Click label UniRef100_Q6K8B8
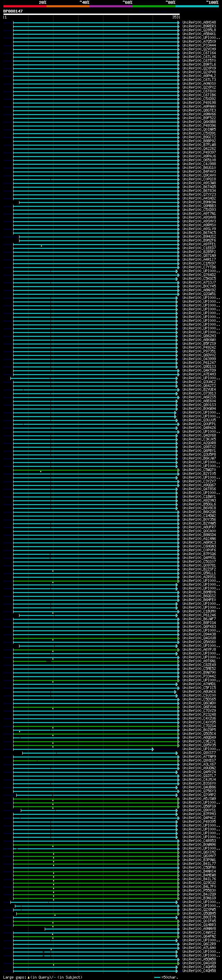Image resolution: width=222 pixels, height=980 pixels. (199, 122)
